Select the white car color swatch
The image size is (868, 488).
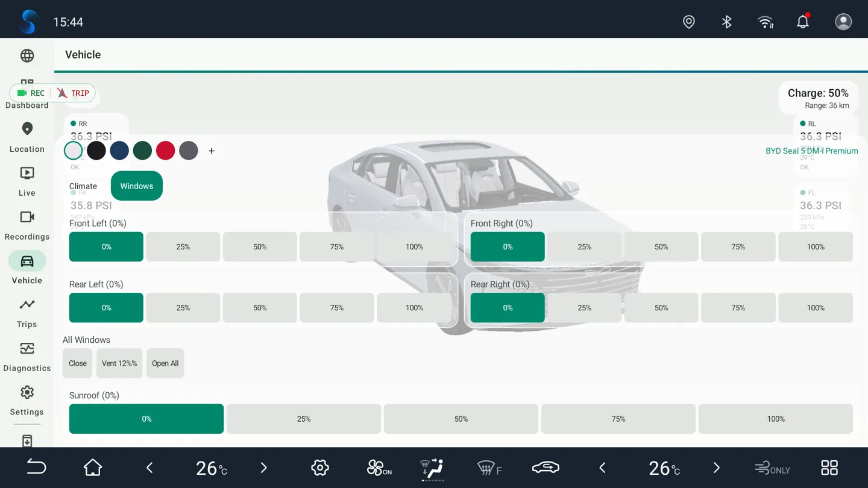[x=74, y=151]
